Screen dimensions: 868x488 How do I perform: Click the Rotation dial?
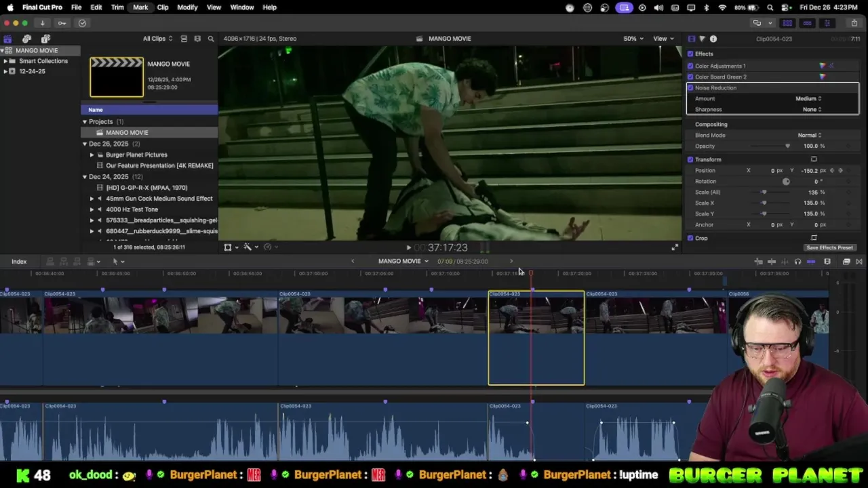786,181
